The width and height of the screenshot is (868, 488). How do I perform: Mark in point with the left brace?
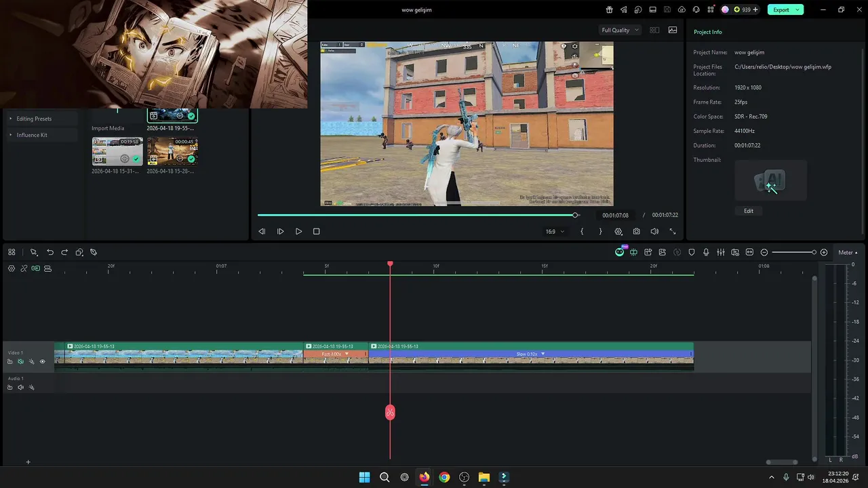[x=582, y=231]
